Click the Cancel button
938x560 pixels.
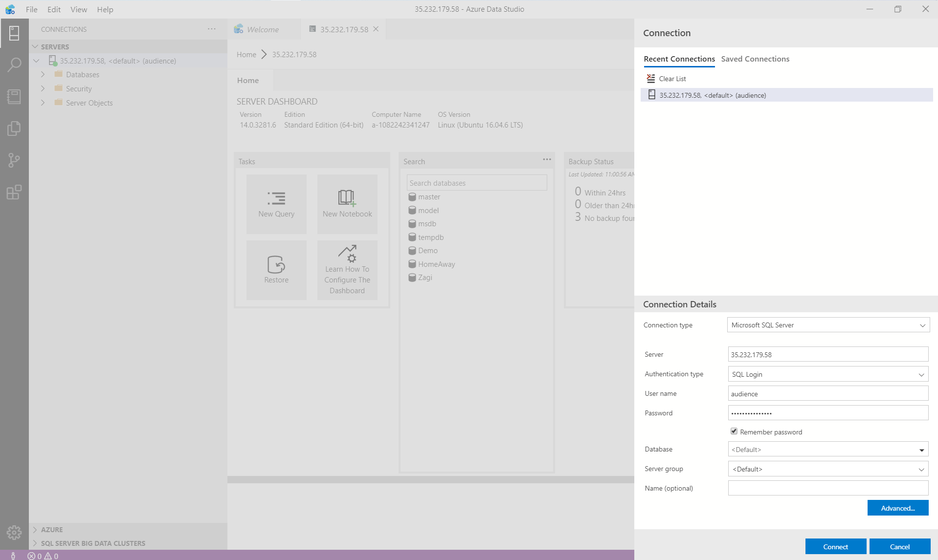900,547
